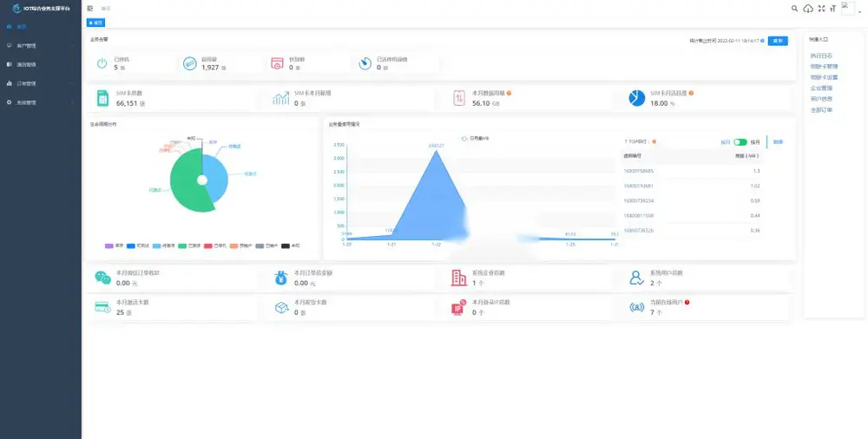Screen dimensions: 868x439
Task: Click the WeChat icon for monthly WeChat order payments
Action: click(x=103, y=278)
